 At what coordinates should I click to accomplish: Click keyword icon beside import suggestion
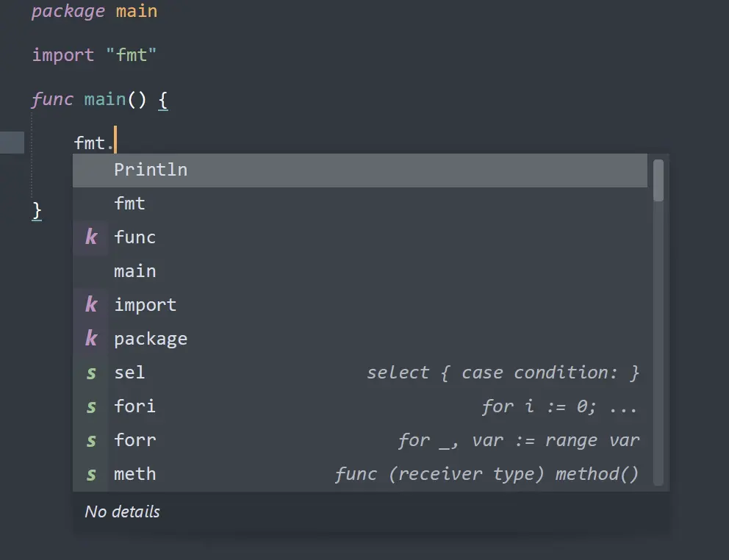(91, 305)
